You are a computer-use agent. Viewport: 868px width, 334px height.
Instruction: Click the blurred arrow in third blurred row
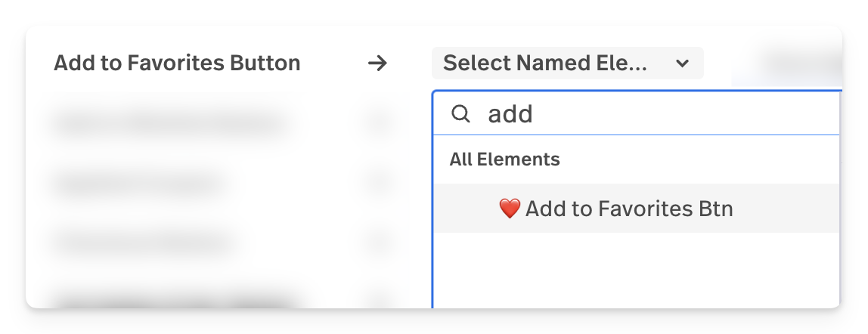click(378, 243)
